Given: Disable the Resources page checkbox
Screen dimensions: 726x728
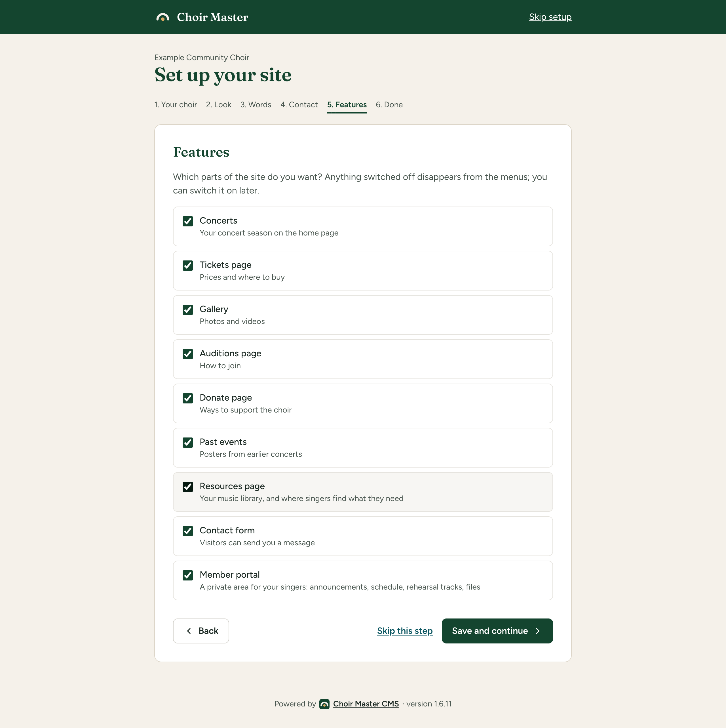Looking at the screenshot, I should (188, 487).
